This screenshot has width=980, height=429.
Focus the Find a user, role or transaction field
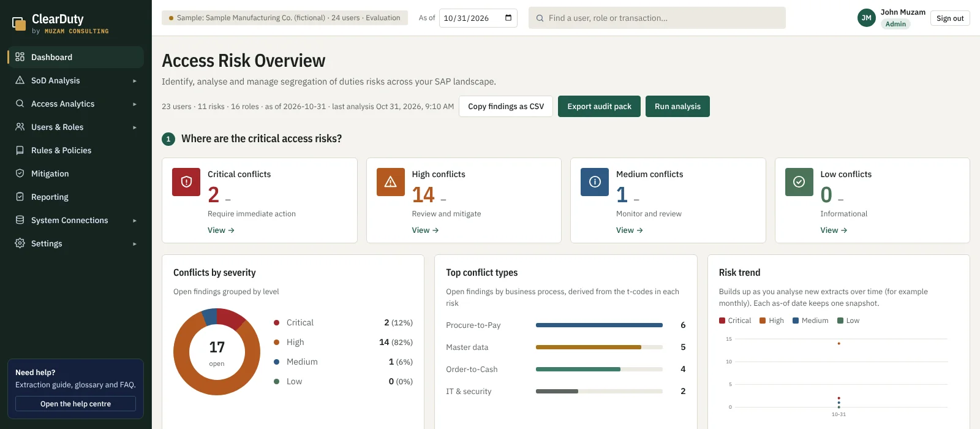657,18
